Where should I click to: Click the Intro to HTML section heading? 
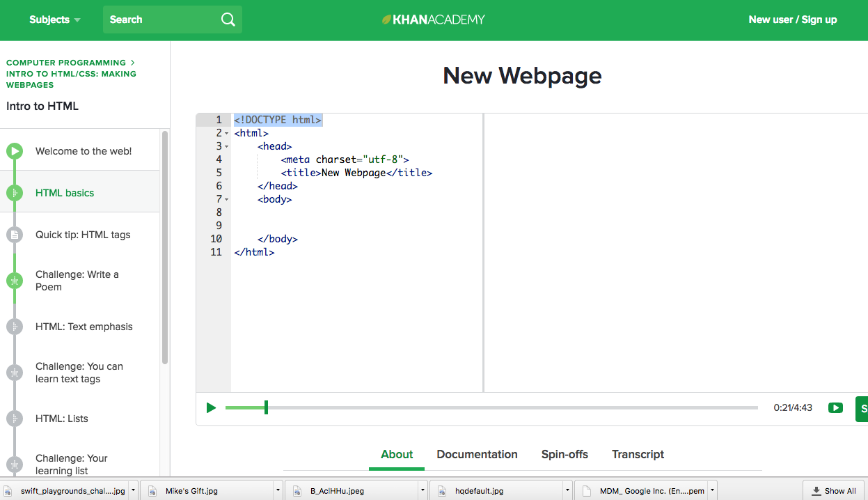click(42, 107)
